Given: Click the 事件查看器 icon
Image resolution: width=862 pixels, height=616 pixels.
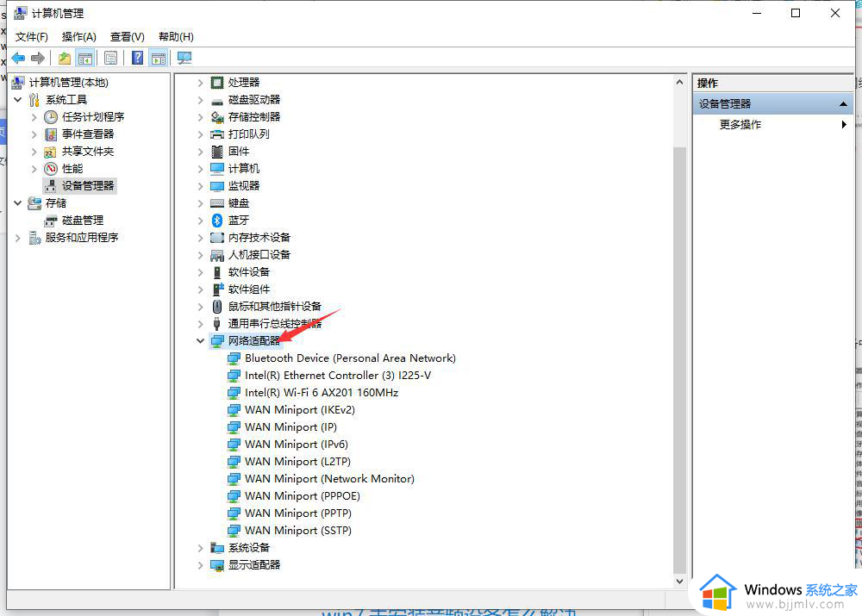Looking at the screenshot, I should point(51,134).
